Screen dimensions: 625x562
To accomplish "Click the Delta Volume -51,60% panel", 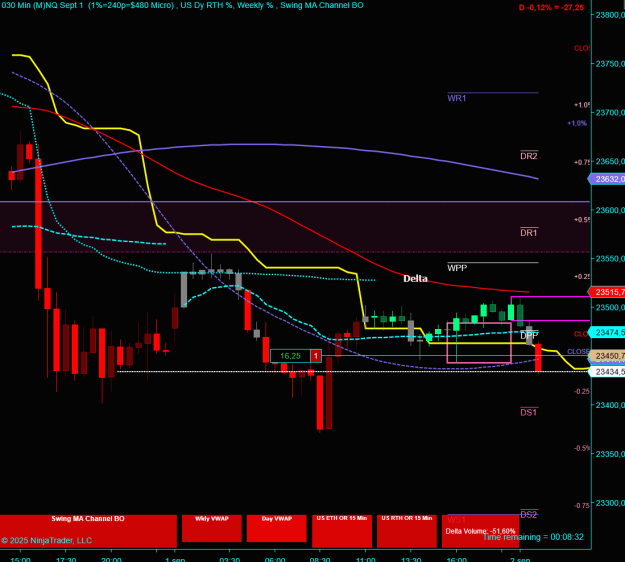I will pyautogui.click(x=480, y=531).
